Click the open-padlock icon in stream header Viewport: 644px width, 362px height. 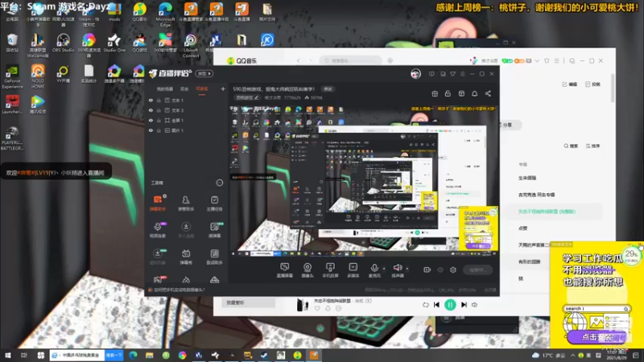448,93
